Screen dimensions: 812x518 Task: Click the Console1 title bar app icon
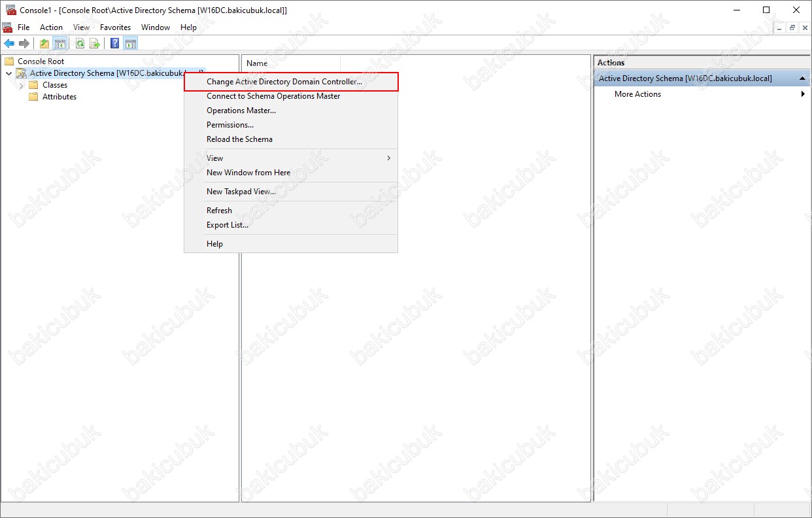(10, 10)
